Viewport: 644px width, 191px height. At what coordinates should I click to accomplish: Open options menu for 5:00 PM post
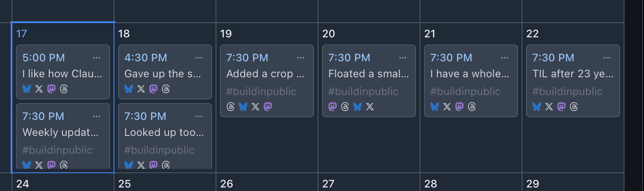[x=97, y=58]
